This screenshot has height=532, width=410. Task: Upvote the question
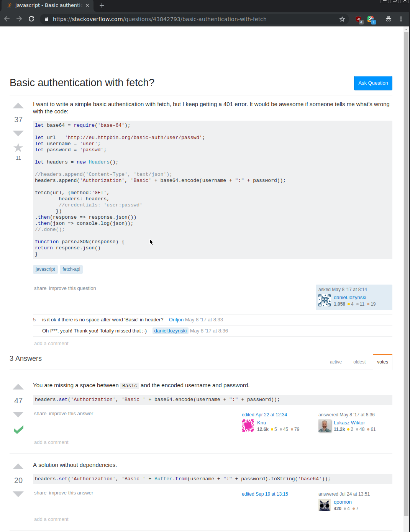[x=18, y=106]
